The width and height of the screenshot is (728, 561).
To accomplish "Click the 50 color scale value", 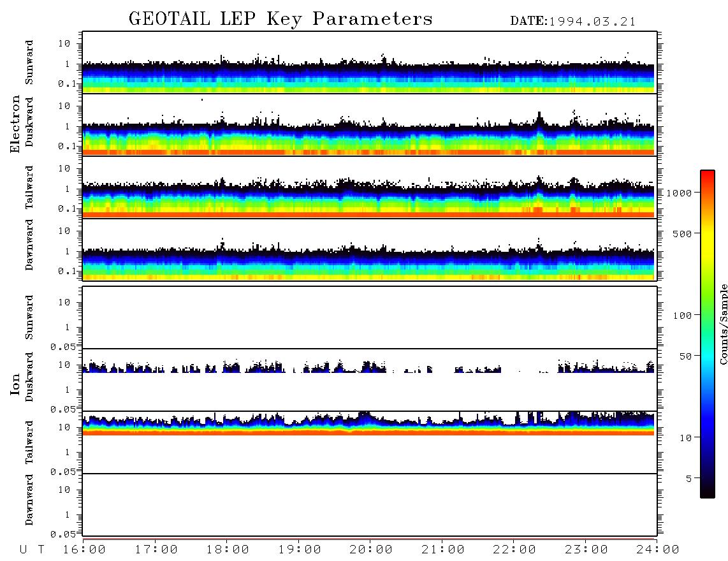I will [685, 356].
